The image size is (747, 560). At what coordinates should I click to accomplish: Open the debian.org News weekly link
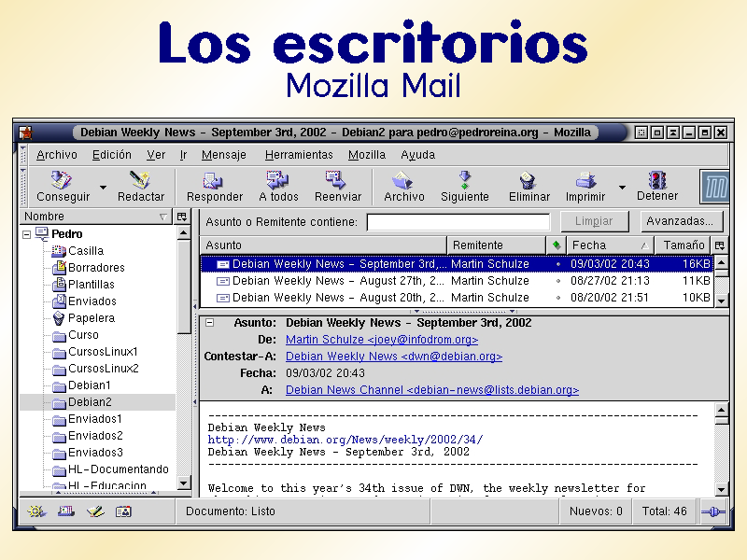(x=345, y=440)
